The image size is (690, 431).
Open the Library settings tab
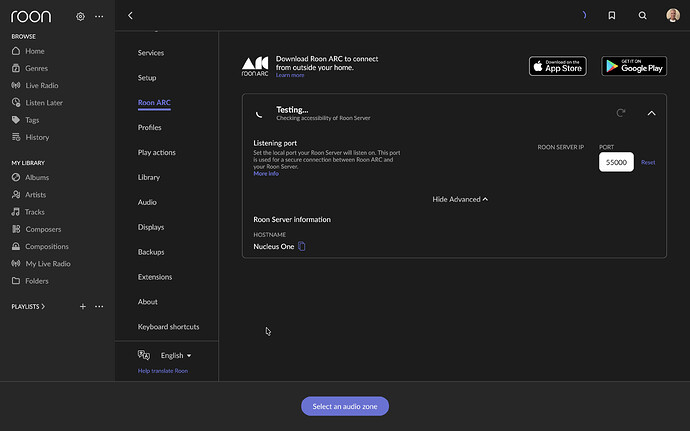(149, 177)
